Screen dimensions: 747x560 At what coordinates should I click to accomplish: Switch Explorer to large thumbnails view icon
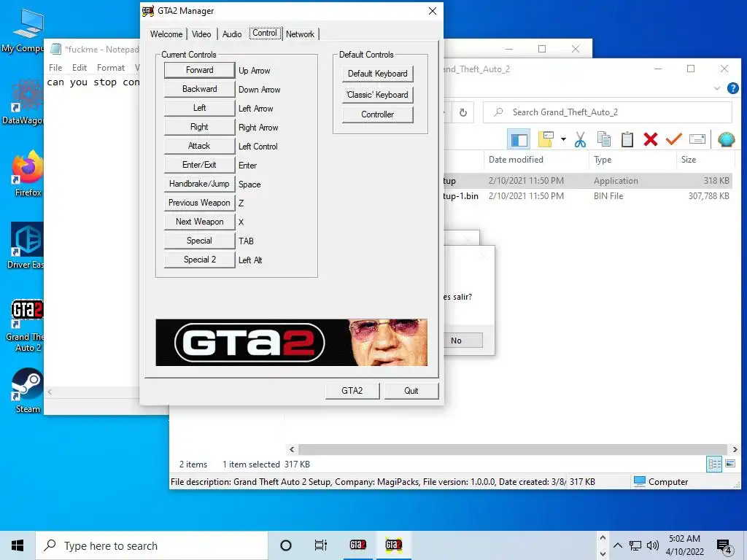pos(729,463)
